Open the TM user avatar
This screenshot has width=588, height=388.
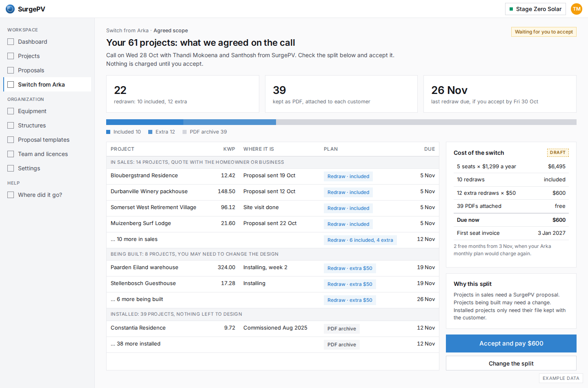(577, 9)
